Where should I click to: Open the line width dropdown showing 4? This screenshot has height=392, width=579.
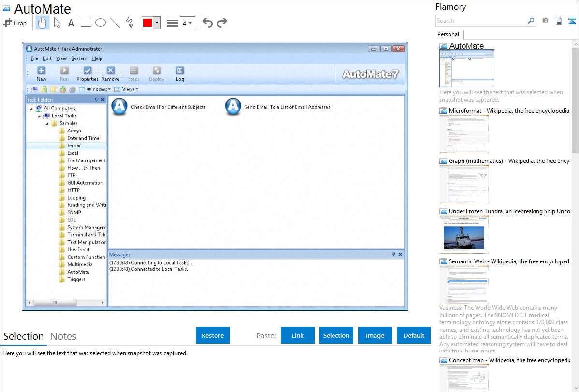pos(188,23)
